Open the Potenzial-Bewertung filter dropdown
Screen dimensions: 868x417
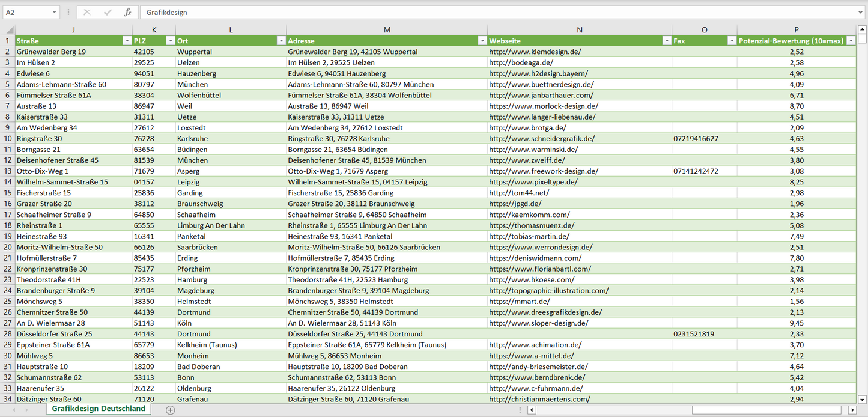[851, 41]
